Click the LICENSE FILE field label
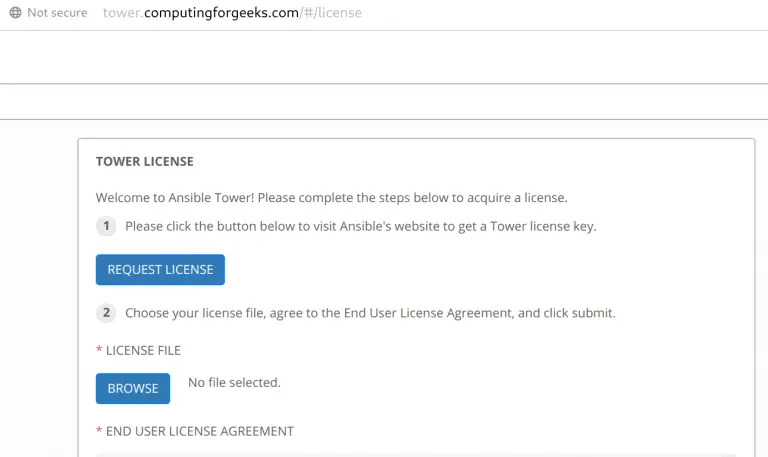Image resolution: width=768 pixels, height=457 pixels. [143, 350]
